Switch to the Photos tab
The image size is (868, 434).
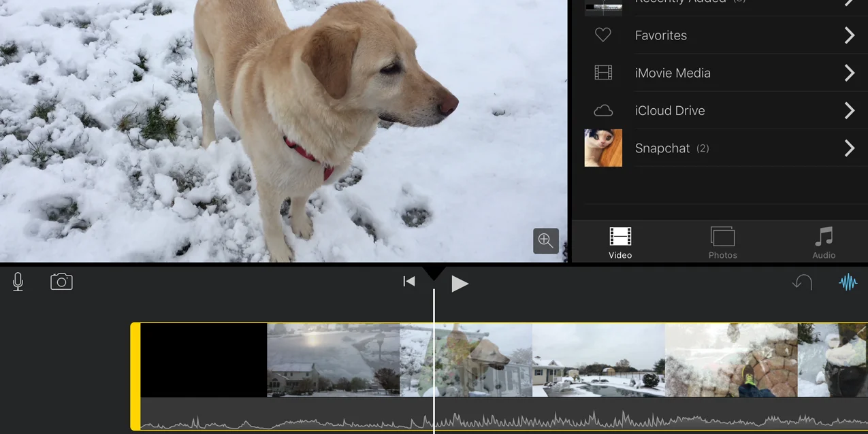(722, 243)
